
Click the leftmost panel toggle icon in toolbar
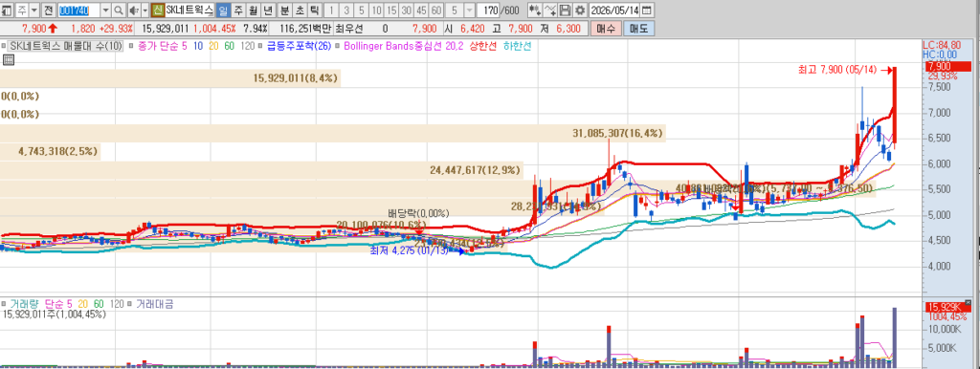[x=7, y=11]
